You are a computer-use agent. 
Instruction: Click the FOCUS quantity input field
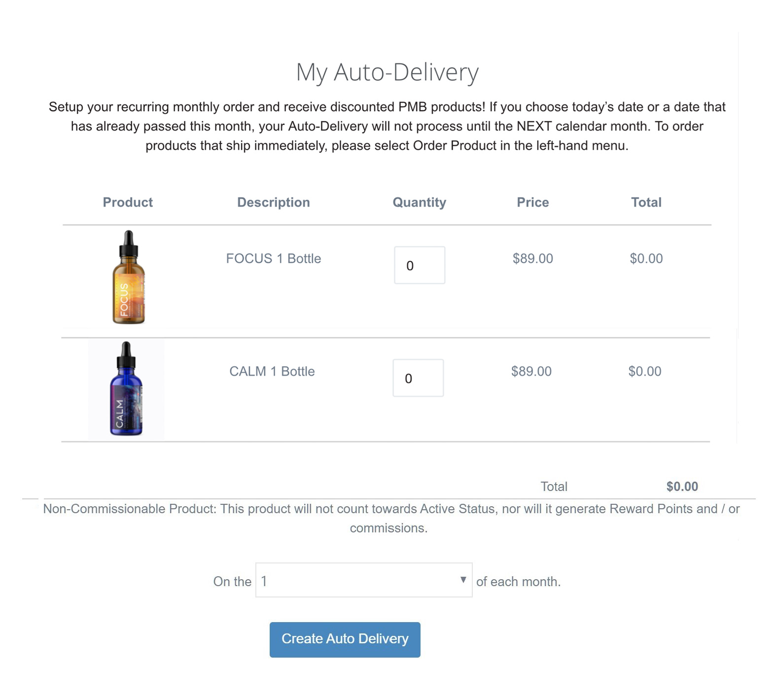coord(420,265)
